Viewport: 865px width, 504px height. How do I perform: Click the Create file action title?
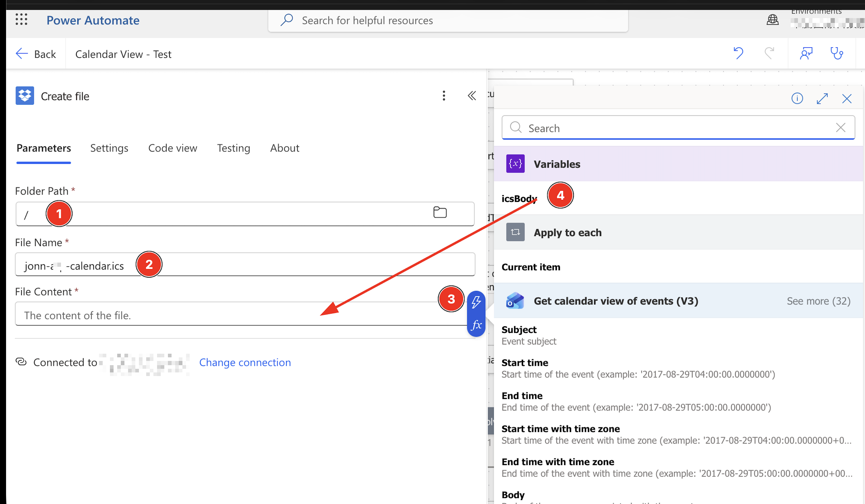65,96
